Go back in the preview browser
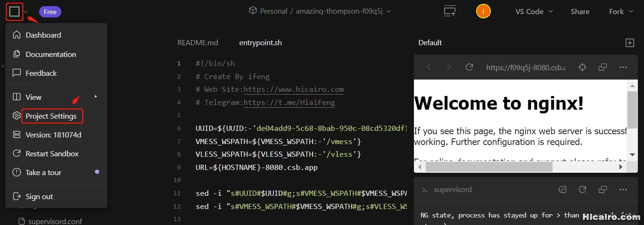The width and height of the screenshot is (644, 225). click(429, 67)
